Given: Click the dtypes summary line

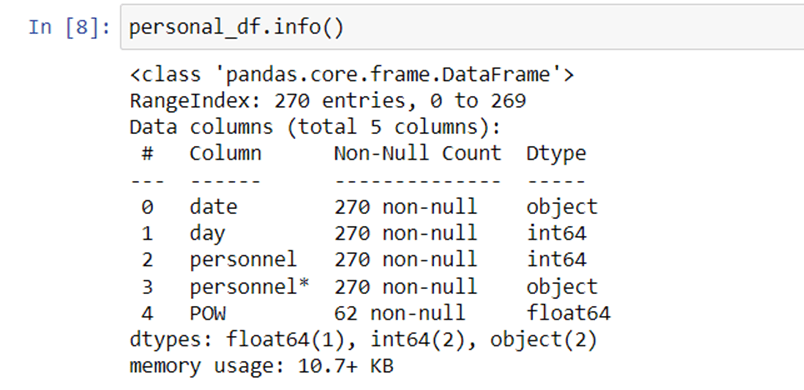Looking at the screenshot, I should click(364, 340).
